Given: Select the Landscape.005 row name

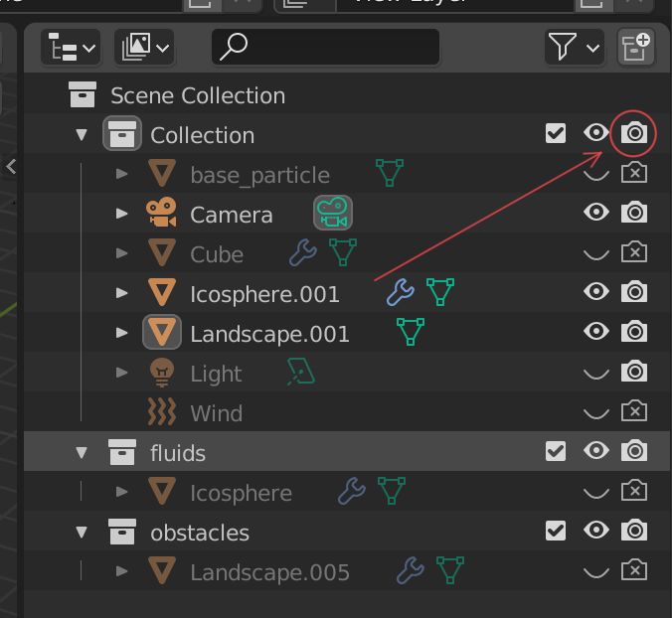Looking at the screenshot, I should [270, 572].
